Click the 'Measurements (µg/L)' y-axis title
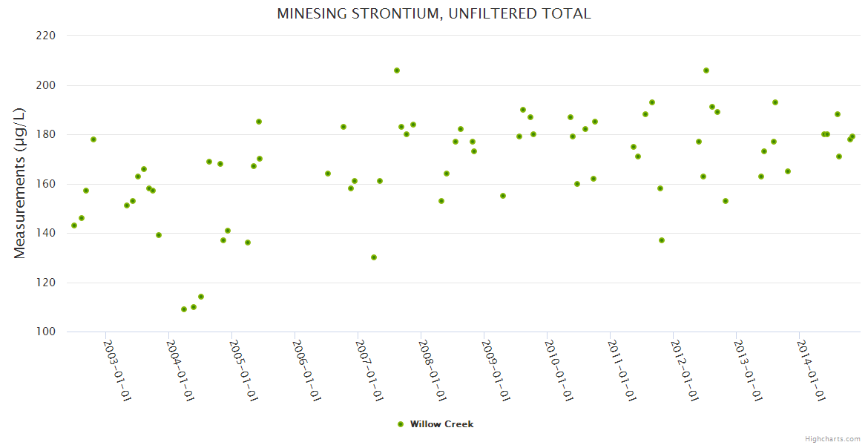This screenshot has height=445, width=868. pos(20,183)
